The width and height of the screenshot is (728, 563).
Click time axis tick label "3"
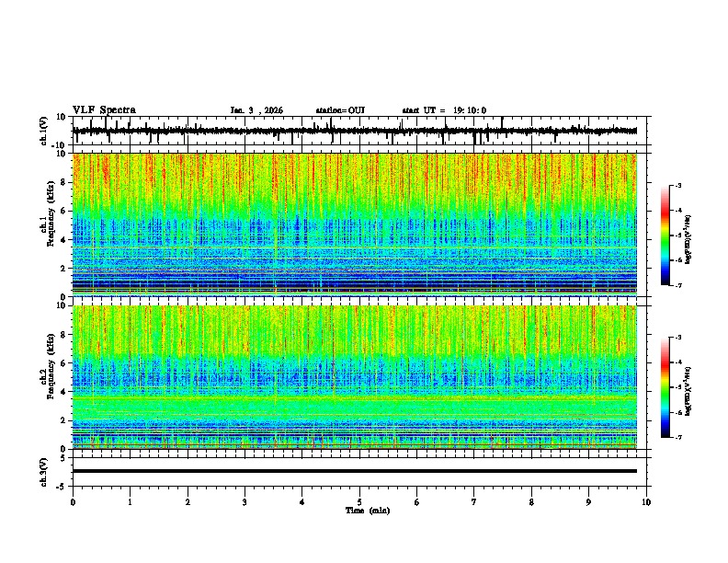(x=245, y=502)
